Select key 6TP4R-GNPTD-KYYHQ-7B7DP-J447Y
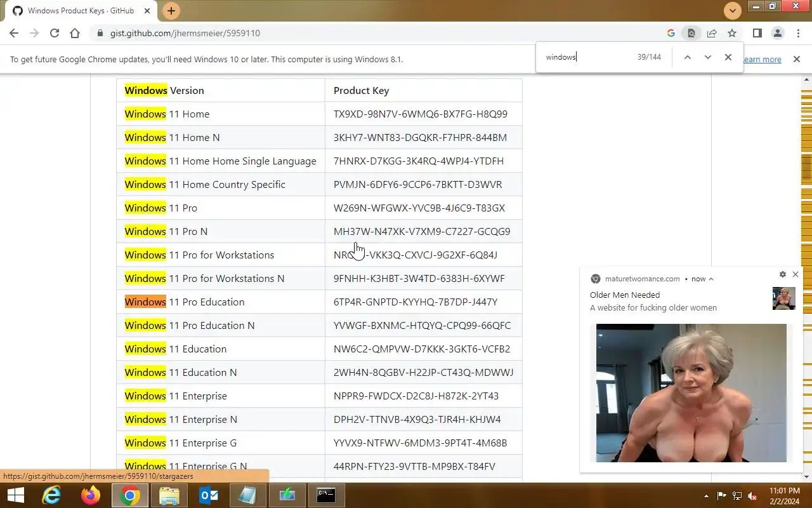The width and height of the screenshot is (812, 508). 416,302
